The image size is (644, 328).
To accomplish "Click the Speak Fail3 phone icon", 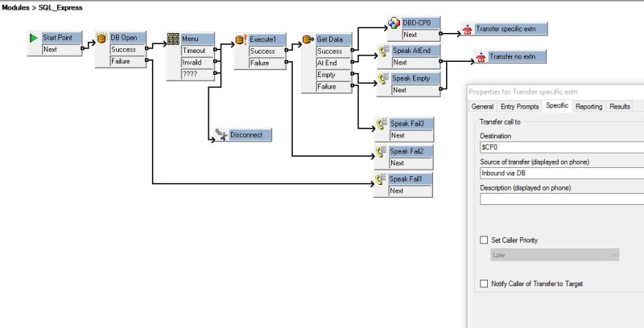I will (382, 124).
